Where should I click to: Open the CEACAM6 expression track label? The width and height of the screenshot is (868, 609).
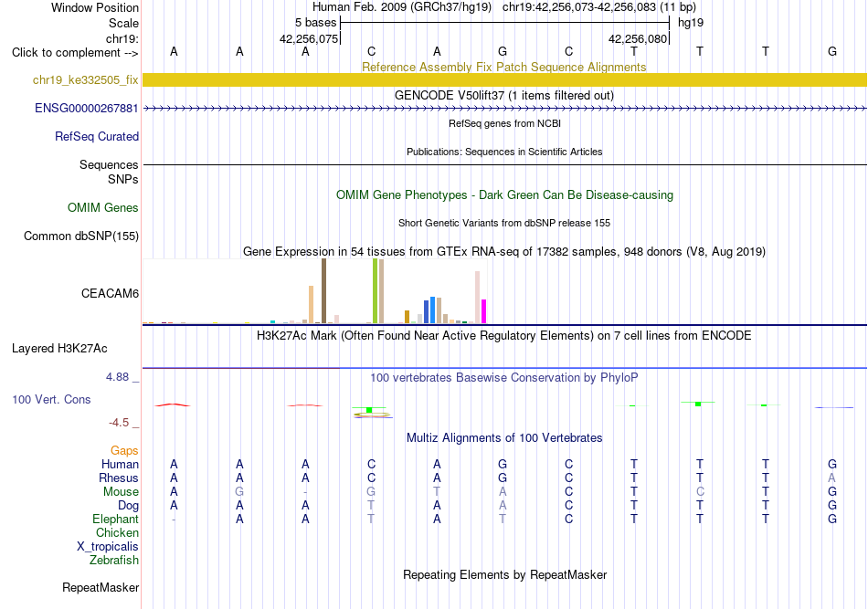[x=111, y=294]
